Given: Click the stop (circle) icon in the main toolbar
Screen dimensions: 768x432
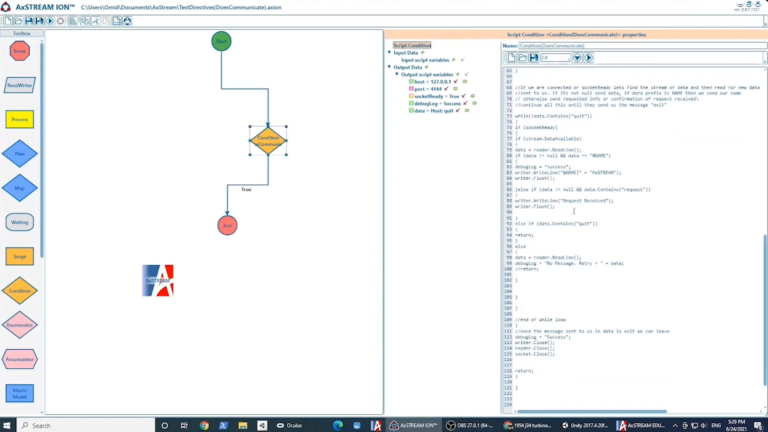Looking at the screenshot, I should click(61, 21).
